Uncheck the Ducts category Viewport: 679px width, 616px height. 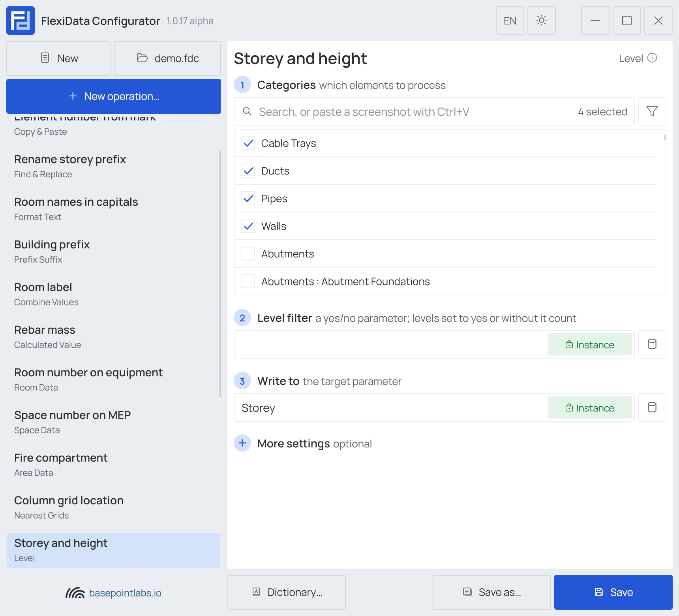[x=248, y=171]
